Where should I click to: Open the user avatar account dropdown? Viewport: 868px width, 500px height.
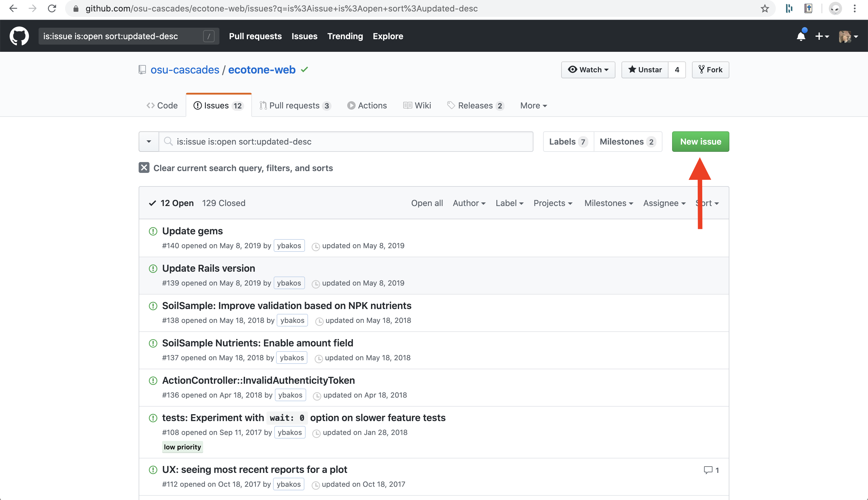coord(848,36)
